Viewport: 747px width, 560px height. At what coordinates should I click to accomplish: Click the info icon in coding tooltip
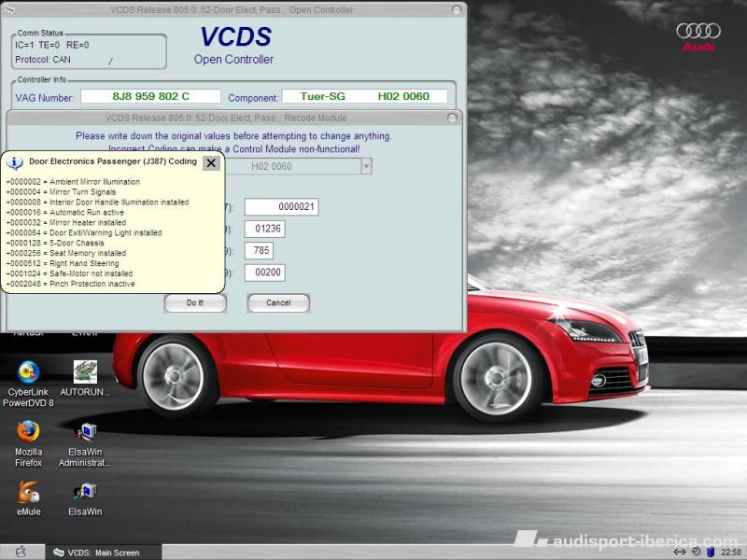click(x=15, y=162)
